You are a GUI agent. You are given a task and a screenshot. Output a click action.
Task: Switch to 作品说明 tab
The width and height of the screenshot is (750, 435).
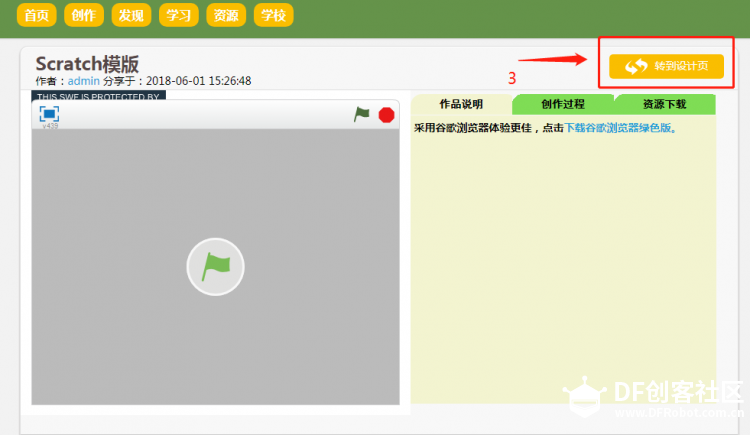point(462,104)
